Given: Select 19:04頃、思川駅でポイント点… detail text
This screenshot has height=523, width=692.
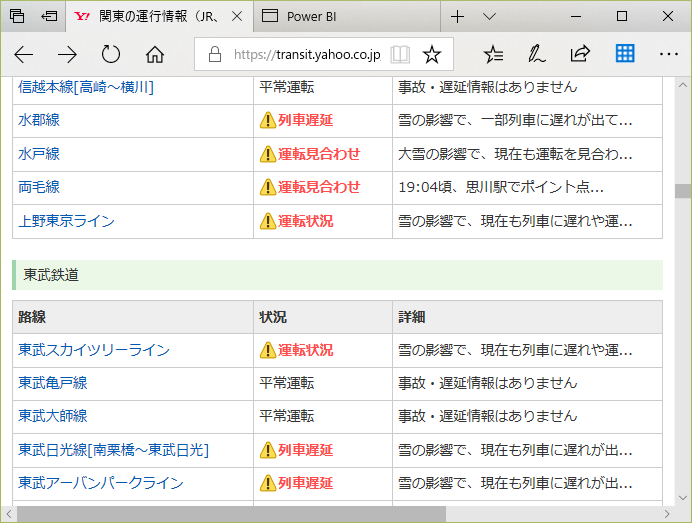Looking at the screenshot, I should (501, 187).
